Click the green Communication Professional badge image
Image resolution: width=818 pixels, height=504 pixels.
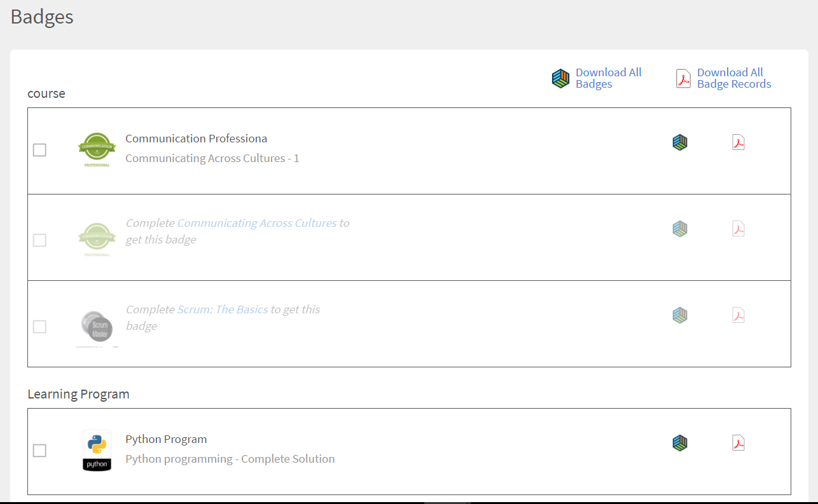click(x=97, y=150)
